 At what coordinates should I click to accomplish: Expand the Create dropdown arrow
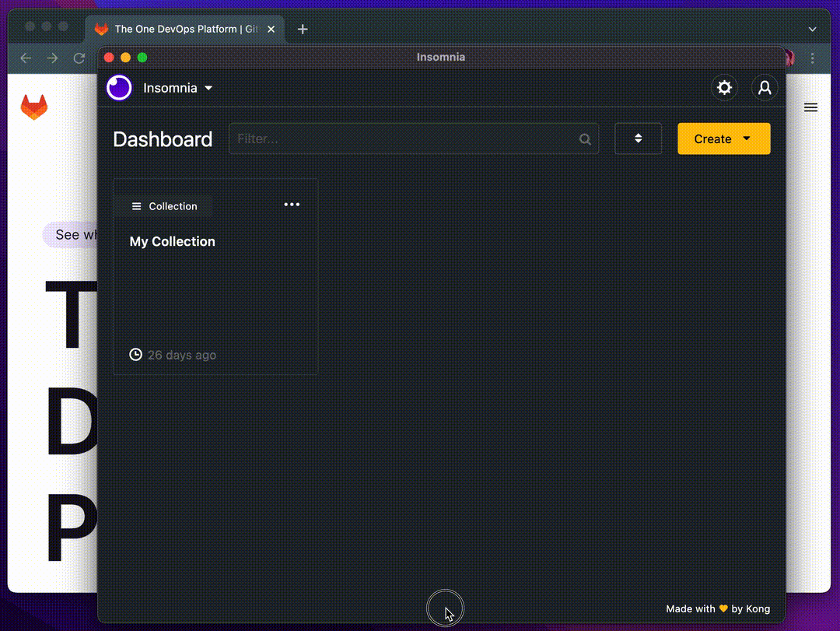(x=747, y=138)
